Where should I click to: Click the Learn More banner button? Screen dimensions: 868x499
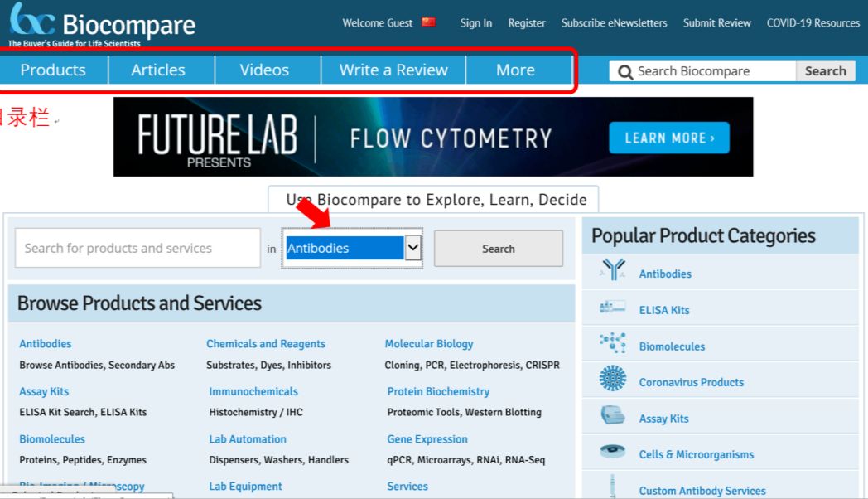668,138
